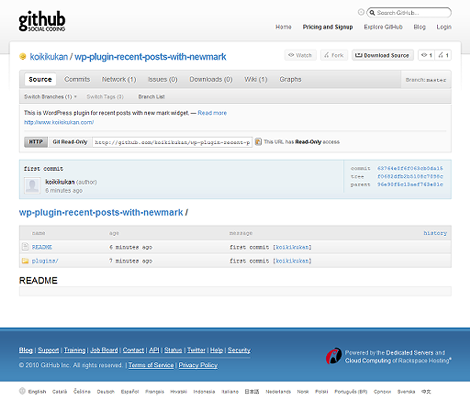
Task: Open Branch List
Action: click(151, 97)
